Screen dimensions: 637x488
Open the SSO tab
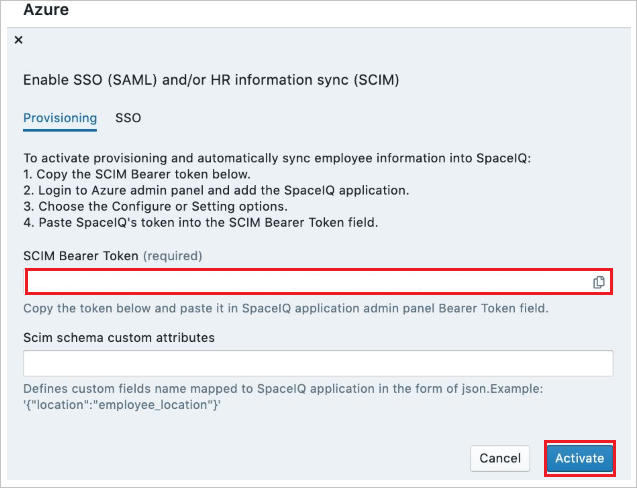[x=128, y=118]
